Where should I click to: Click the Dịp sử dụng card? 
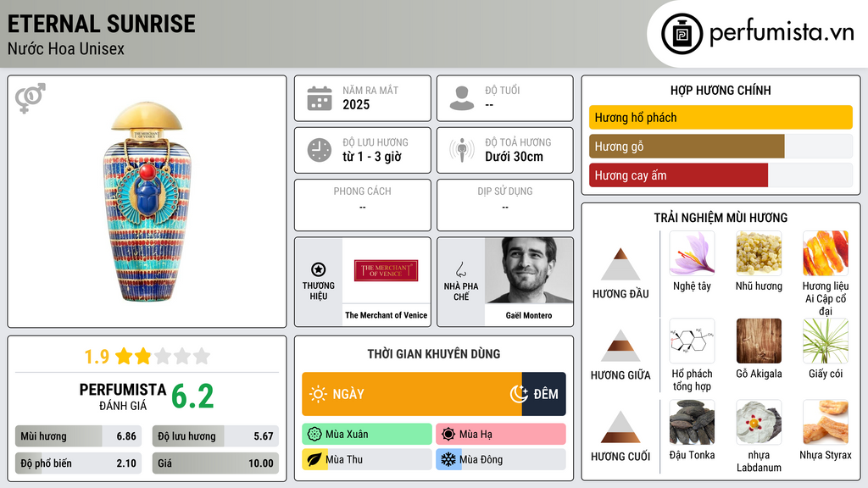505,205
